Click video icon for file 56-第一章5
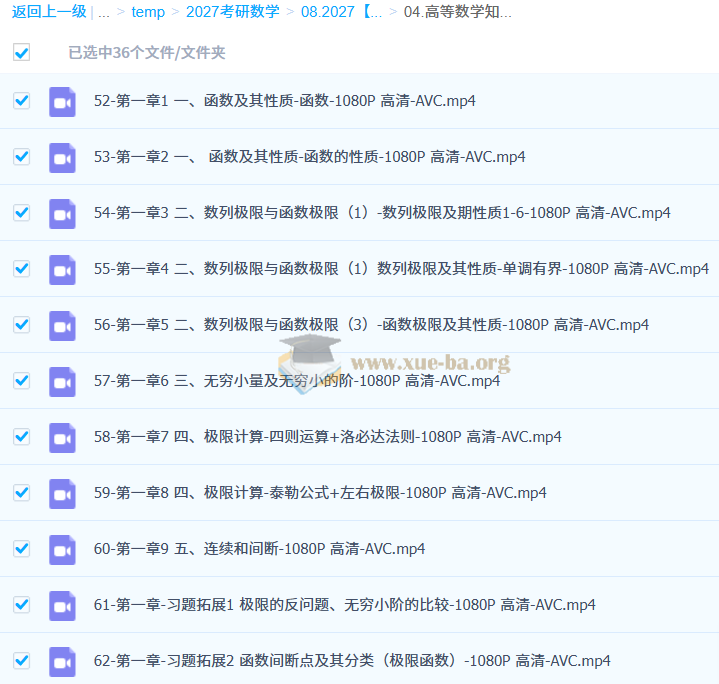The width and height of the screenshot is (719, 684). coord(62,325)
